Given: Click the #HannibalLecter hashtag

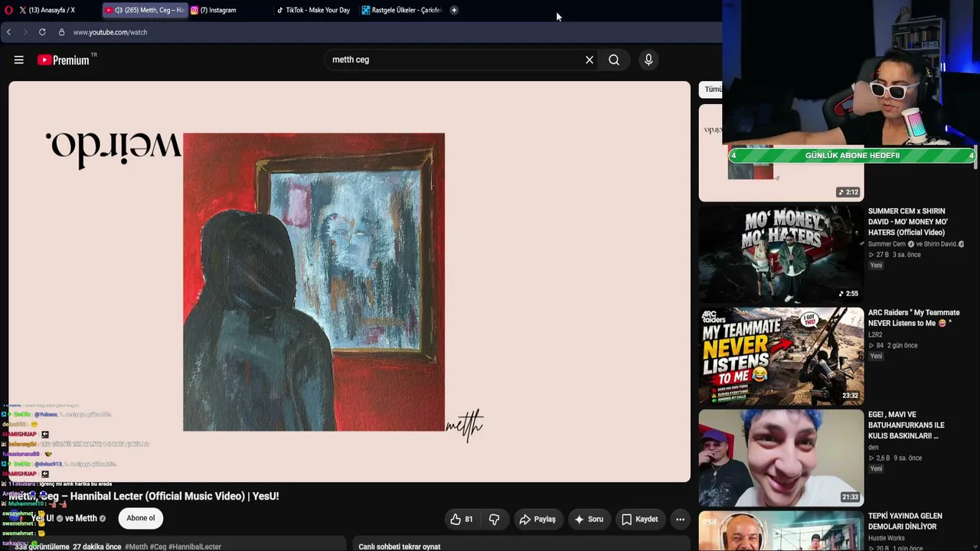Looking at the screenshot, I should click(x=194, y=546).
